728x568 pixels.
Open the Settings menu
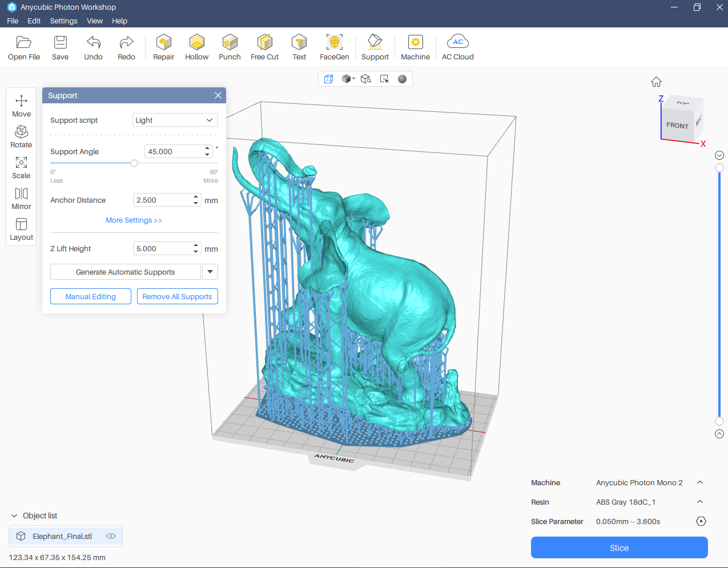(63, 21)
